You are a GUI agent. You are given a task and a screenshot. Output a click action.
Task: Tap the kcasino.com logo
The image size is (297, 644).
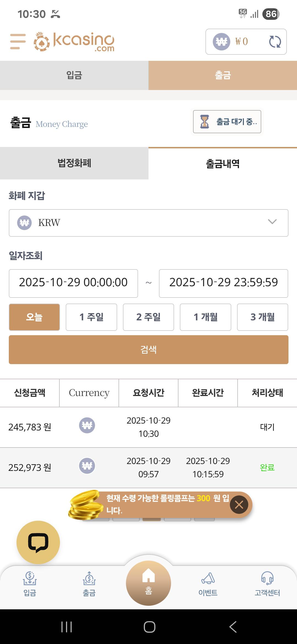tap(74, 42)
